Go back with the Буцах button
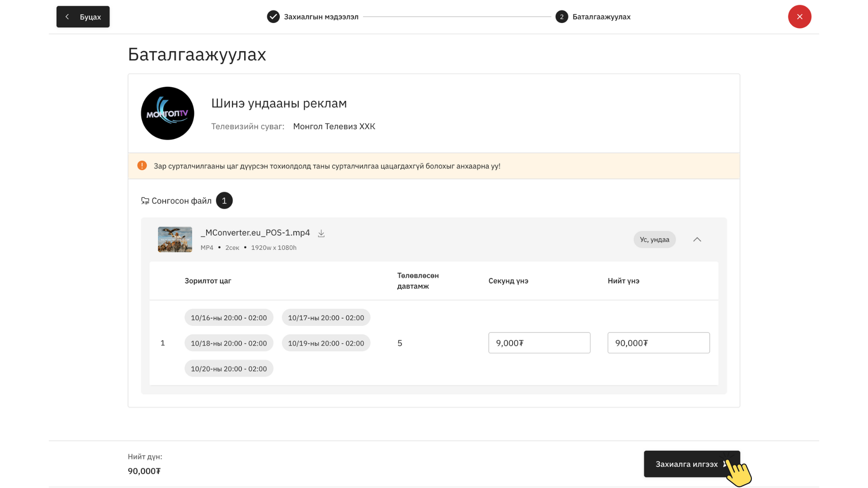 click(x=83, y=17)
